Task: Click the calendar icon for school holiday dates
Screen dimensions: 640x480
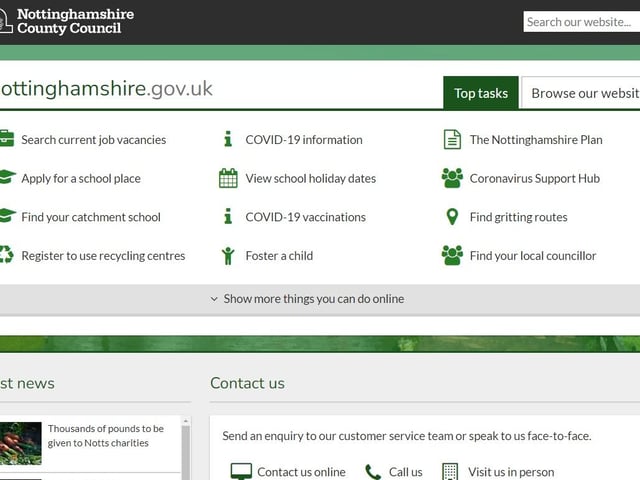Action: coord(228,178)
